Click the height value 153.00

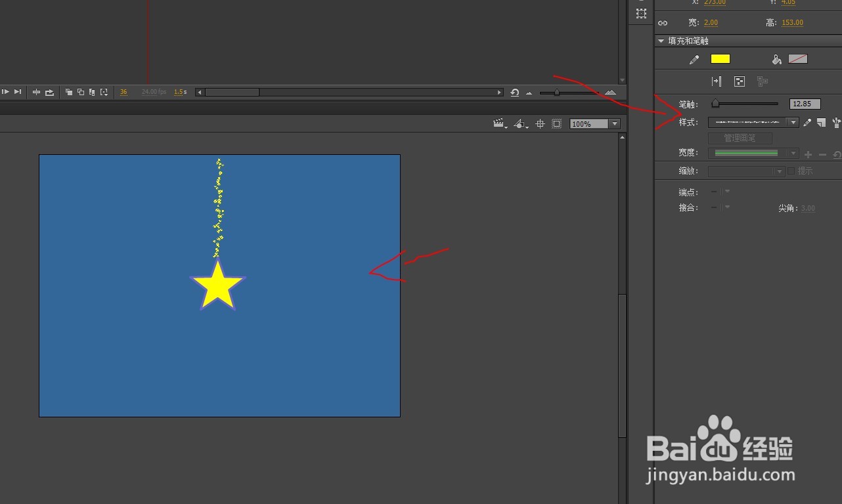pyautogui.click(x=792, y=22)
